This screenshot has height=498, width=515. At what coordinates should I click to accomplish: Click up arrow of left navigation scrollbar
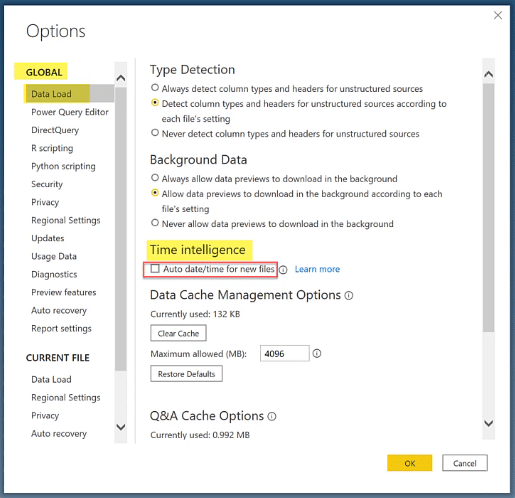coord(121,78)
